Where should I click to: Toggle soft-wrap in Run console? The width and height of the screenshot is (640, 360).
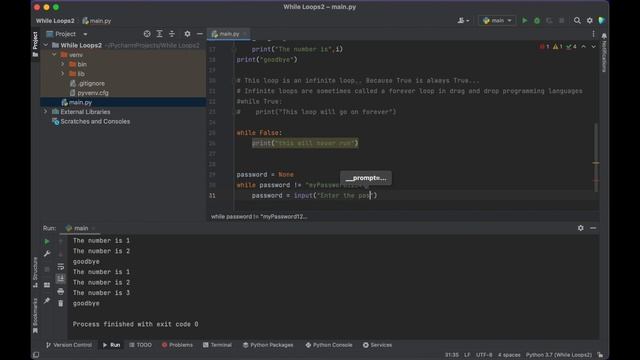(x=60, y=267)
